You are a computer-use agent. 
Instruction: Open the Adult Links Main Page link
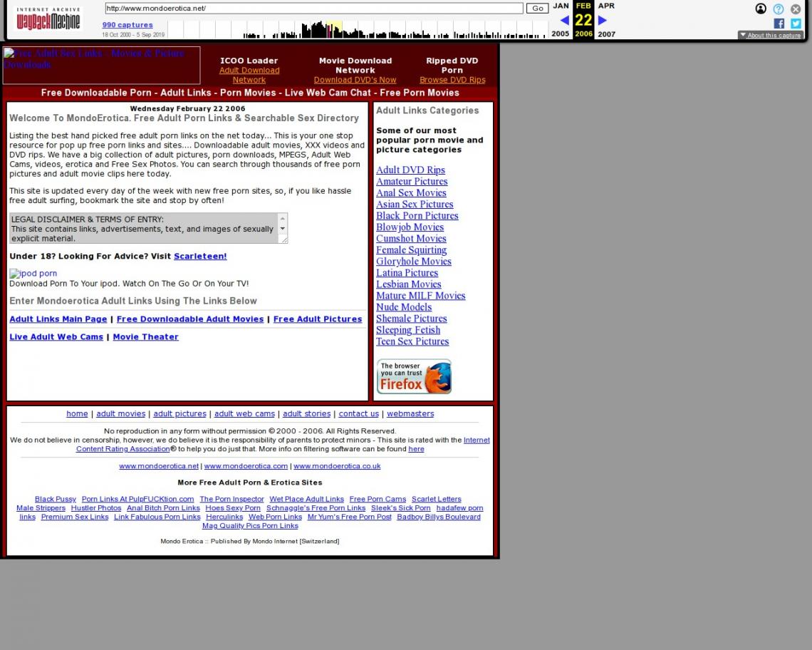click(58, 319)
